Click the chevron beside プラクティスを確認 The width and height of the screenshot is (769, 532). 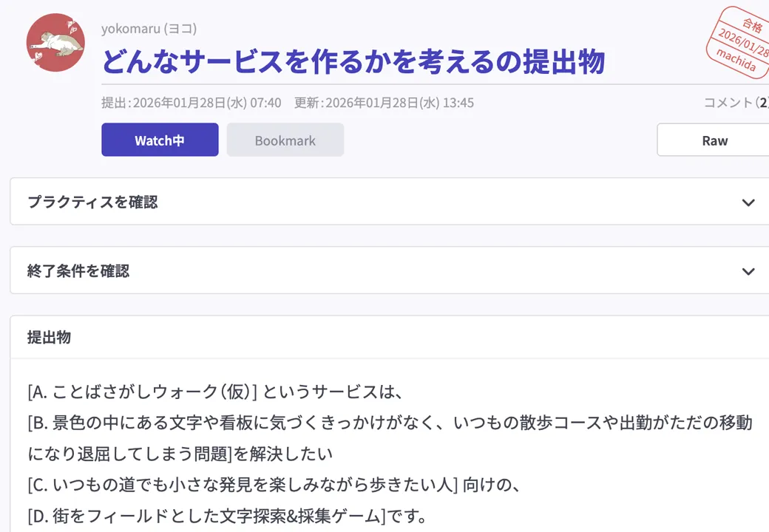pyautogui.click(x=748, y=202)
